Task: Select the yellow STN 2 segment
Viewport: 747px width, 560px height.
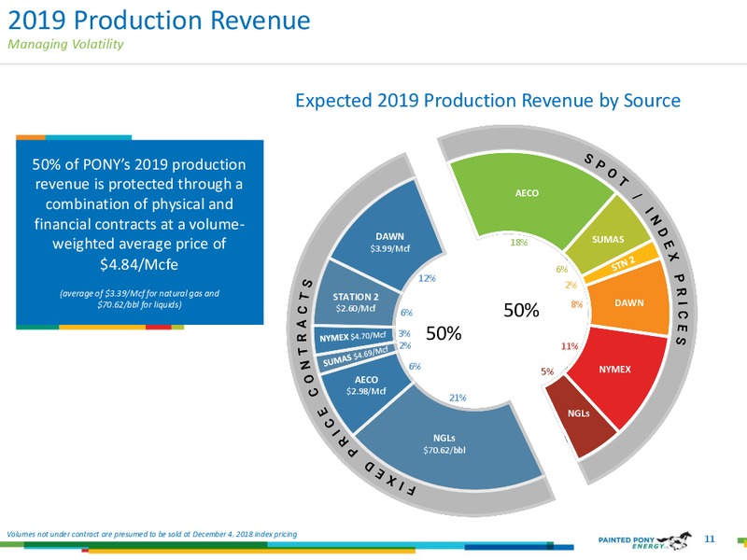Action: [622, 263]
